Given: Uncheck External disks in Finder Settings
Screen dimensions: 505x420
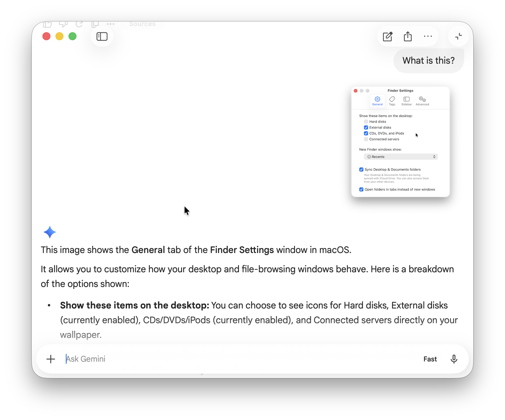Looking at the screenshot, I should click(x=366, y=127).
